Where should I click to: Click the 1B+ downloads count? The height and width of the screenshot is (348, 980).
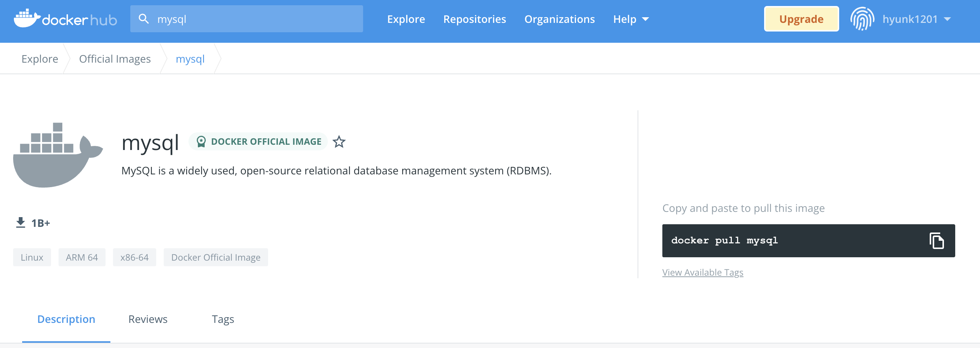click(41, 223)
